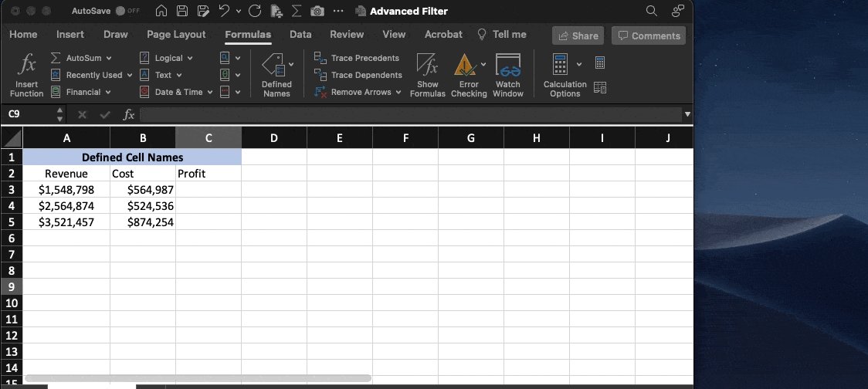Go to Home icon in title bar
The image size is (868, 389).
click(161, 11)
